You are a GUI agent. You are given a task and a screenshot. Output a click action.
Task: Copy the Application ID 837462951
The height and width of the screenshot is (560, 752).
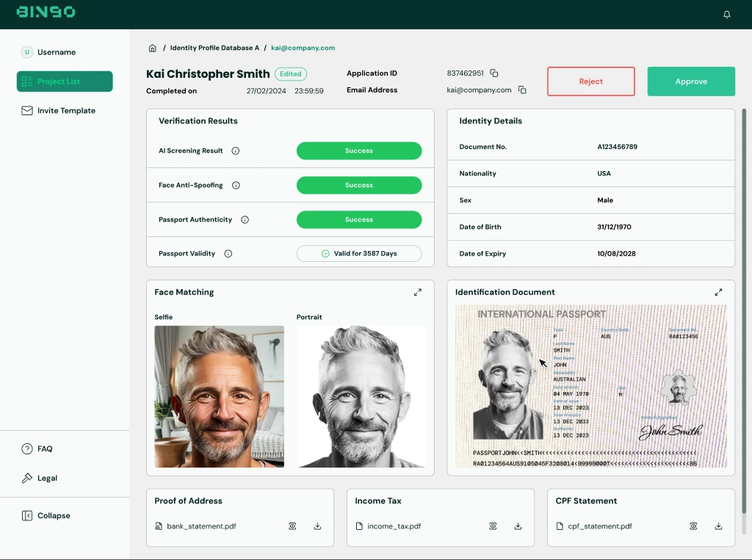click(x=494, y=73)
